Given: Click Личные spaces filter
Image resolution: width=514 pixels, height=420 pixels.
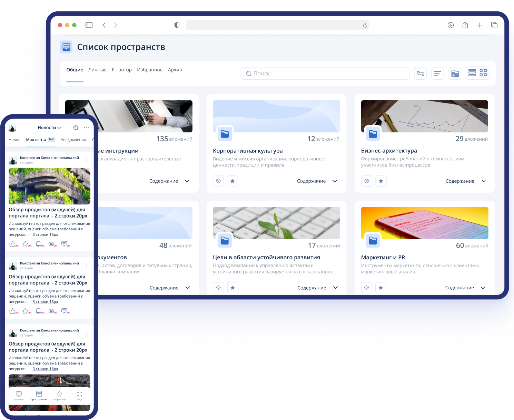Looking at the screenshot, I should pyautogui.click(x=98, y=70).
